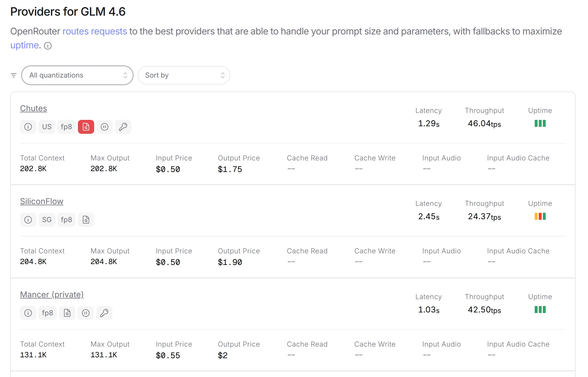This screenshot has width=588, height=377.
Task: Follow the routes requests hyperlink
Action: [x=95, y=31]
